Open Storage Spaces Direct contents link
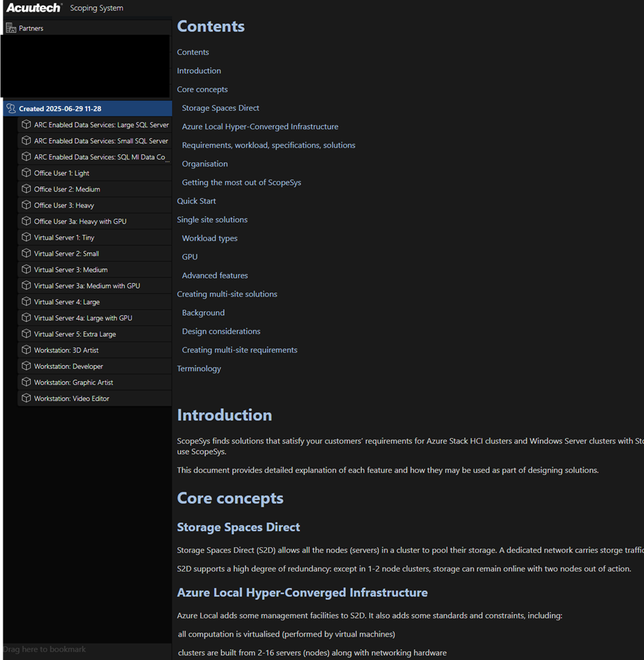 point(221,107)
